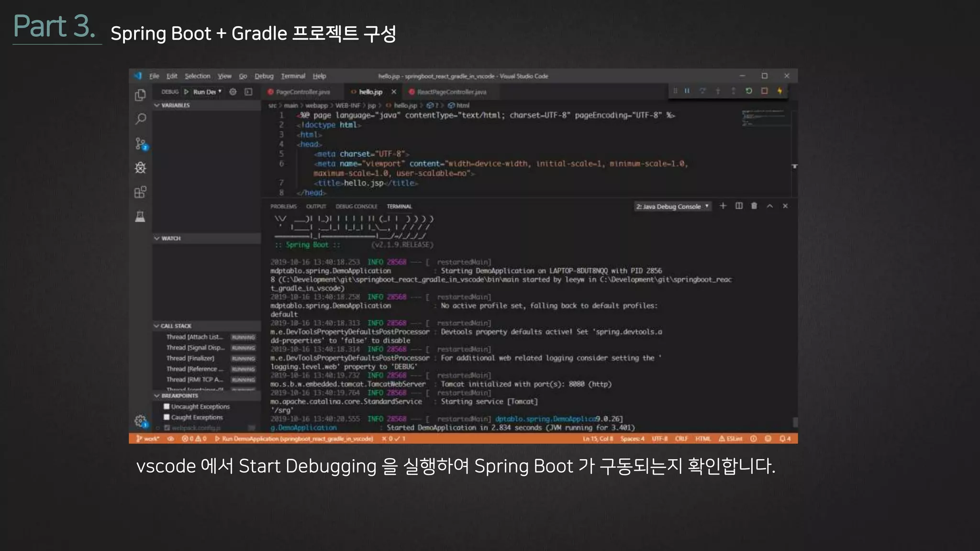Restart the debug session

coord(749,91)
